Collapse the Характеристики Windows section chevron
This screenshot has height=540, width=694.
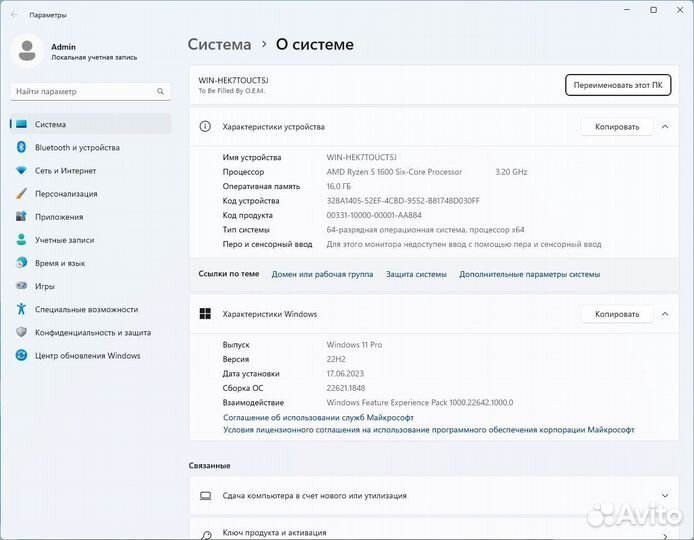click(x=665, y=314)
